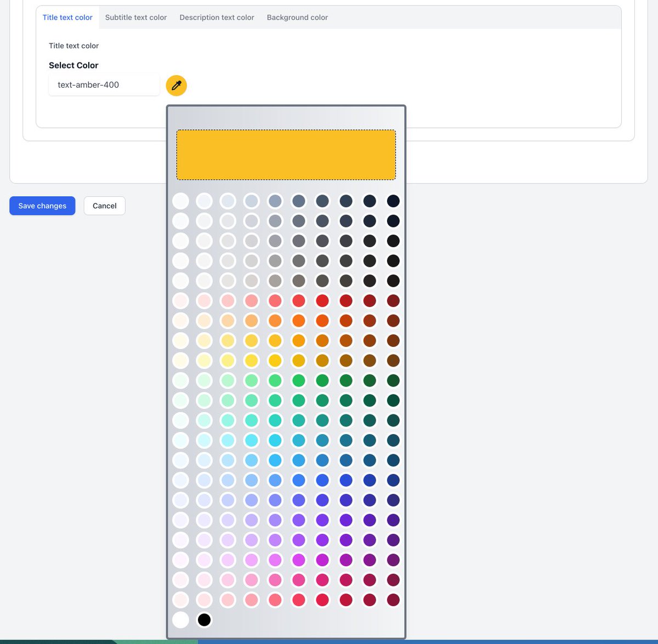
Task: Choose the emerald-500 swatch
Action: (x=299, y=401)
